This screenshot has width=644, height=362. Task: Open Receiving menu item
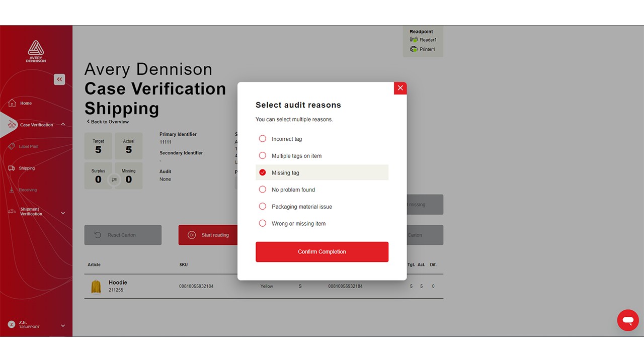(28, 190)
